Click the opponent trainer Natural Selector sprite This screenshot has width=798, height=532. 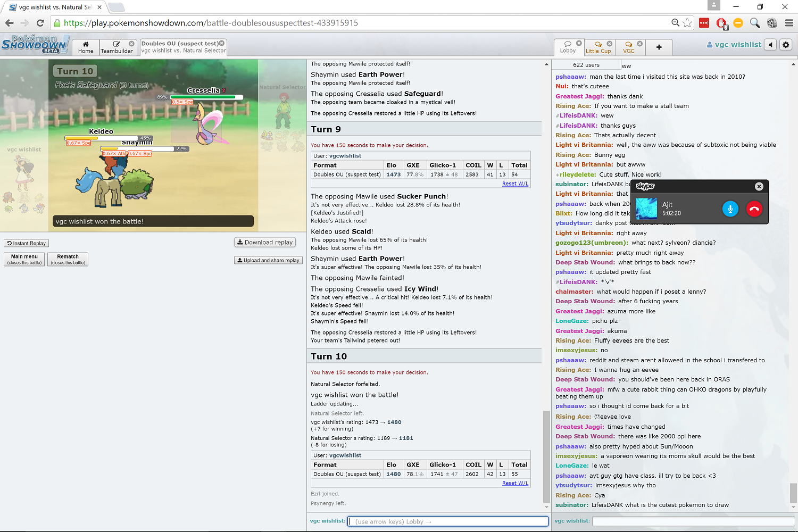coord(284,110)
